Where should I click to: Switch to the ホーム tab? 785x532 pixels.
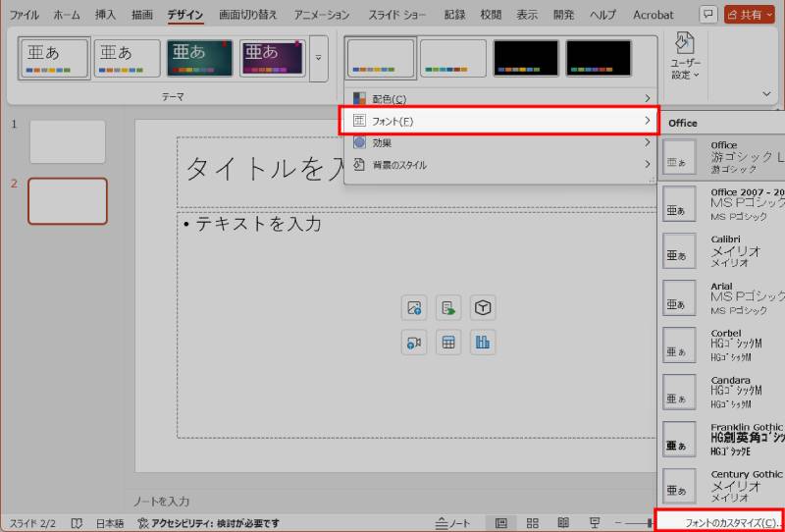point(67,15)
